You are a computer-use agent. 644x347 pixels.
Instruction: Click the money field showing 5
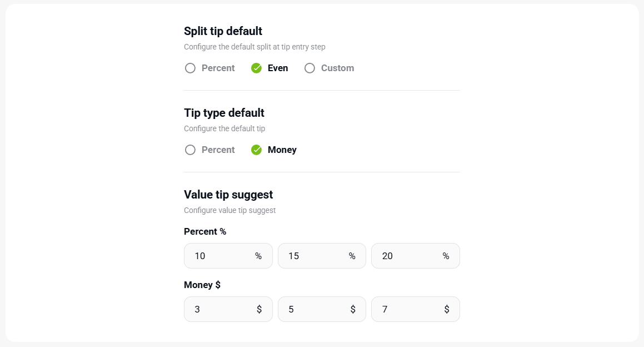(313, 309)
